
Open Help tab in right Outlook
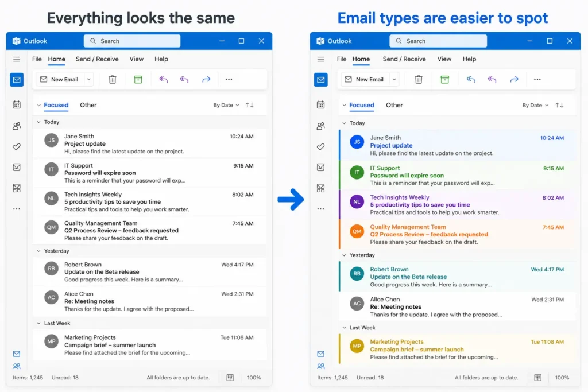(469, 59)
